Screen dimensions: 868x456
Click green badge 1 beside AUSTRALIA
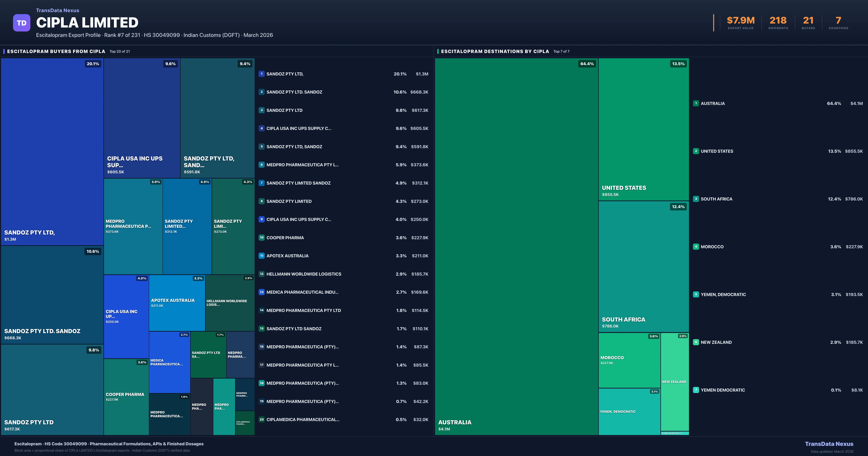tap(696, 104)
